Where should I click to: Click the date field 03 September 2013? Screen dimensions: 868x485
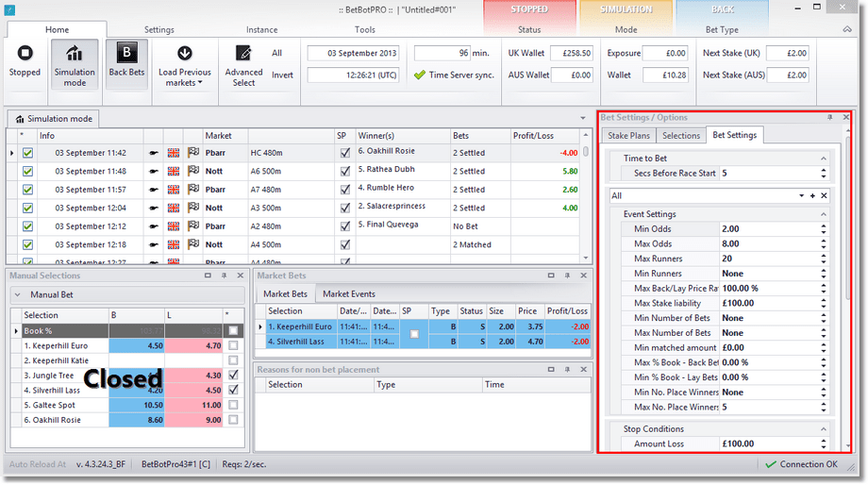[x=353, y=53]
